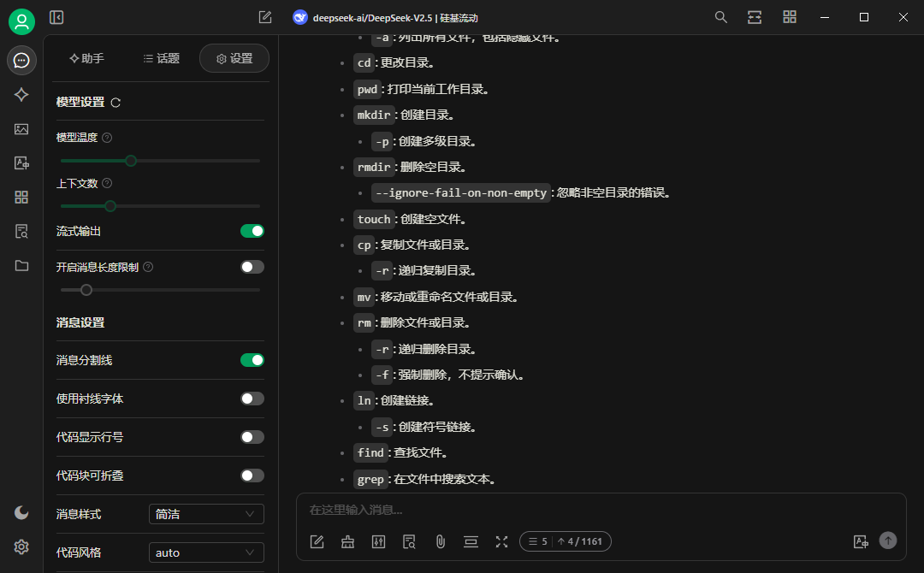Enable the 代码显示行号 toggle

coord(252,437)
